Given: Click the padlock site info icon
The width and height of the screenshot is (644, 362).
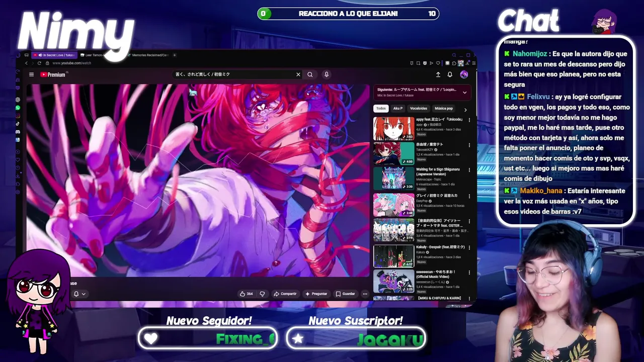Looking at the screenshot, I should (47, 63).
